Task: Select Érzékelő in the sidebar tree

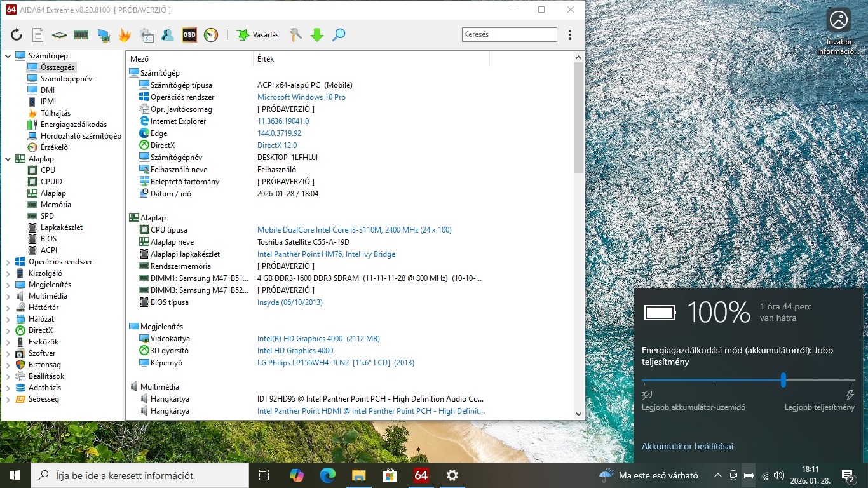Action: tap(54, 147)
